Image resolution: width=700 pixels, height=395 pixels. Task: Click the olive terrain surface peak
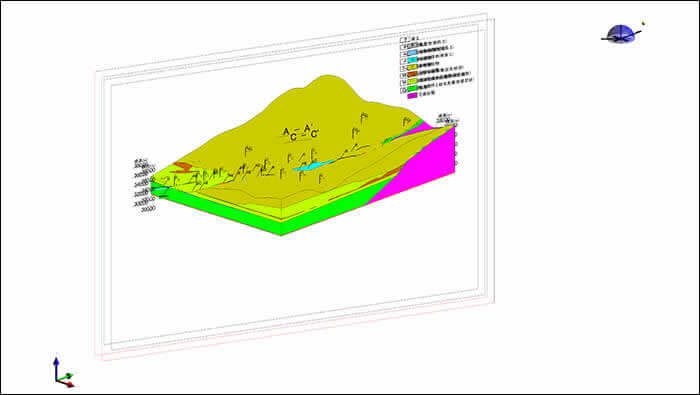[329, 85]
